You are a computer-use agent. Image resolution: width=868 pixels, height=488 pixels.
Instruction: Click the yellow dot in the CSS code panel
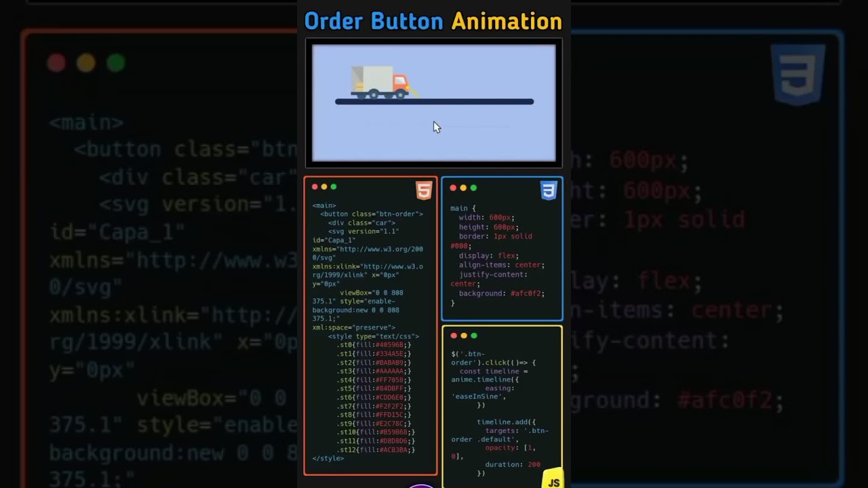coord(463,188)
